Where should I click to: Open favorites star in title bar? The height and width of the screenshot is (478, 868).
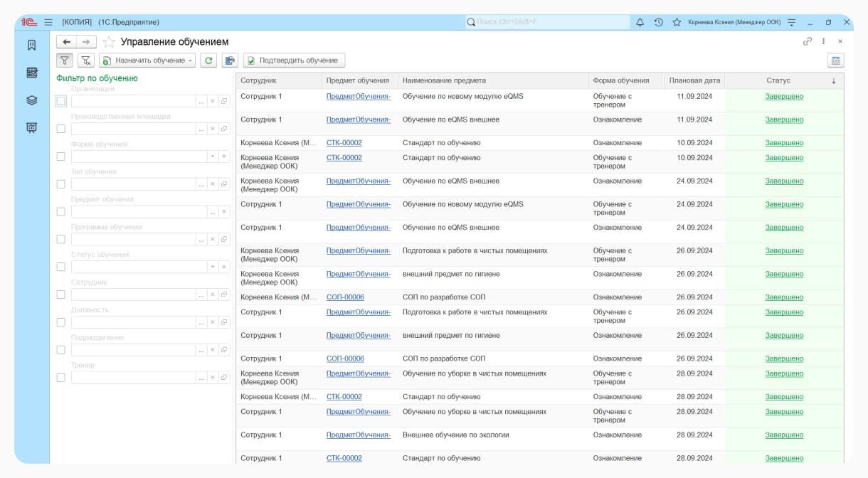677,22
